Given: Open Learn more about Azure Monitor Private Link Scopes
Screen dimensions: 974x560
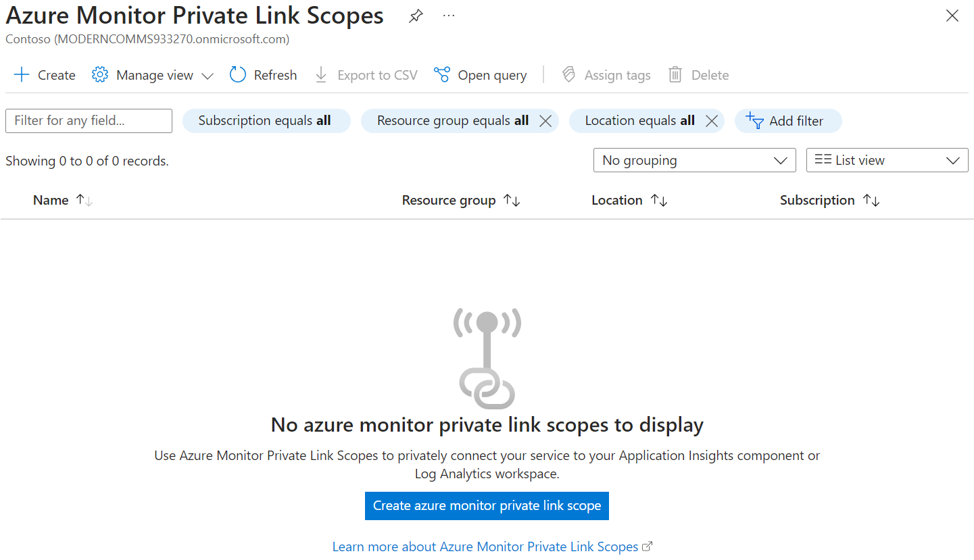Looking at the screenshot, I should tap(492, 546).
